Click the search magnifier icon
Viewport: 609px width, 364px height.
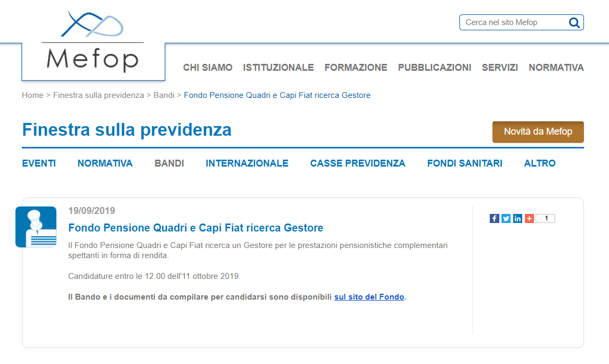coord(574,22)
